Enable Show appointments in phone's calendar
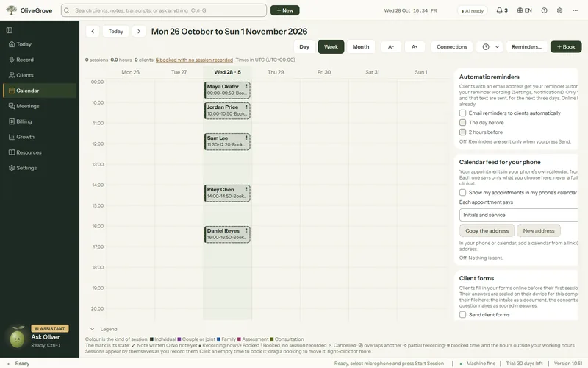 coord(463,193)
